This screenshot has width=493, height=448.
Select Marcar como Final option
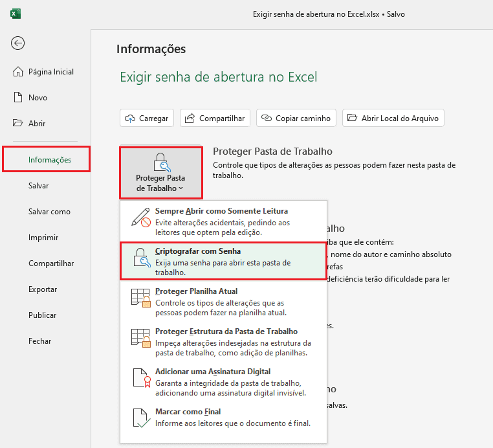[224, 418]
